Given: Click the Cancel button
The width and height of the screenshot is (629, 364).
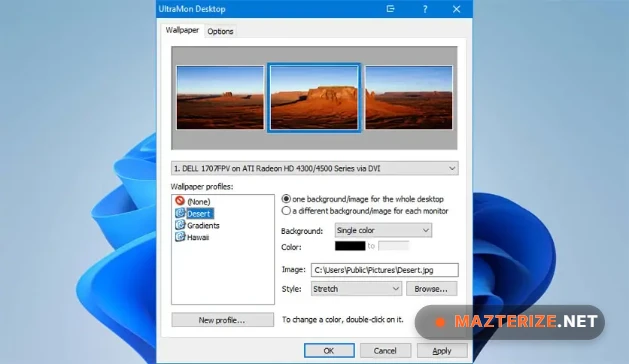Looking at the screenshot, I should (385, 351).
